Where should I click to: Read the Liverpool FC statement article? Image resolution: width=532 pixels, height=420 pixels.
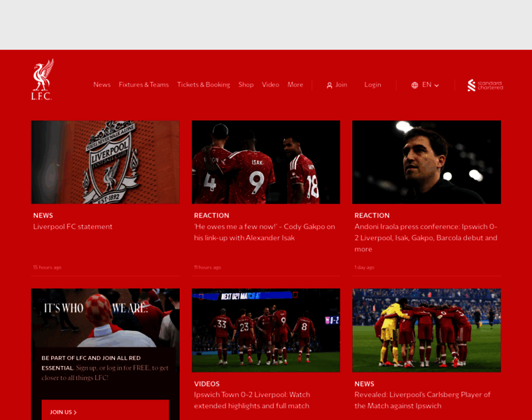(73, 227)
